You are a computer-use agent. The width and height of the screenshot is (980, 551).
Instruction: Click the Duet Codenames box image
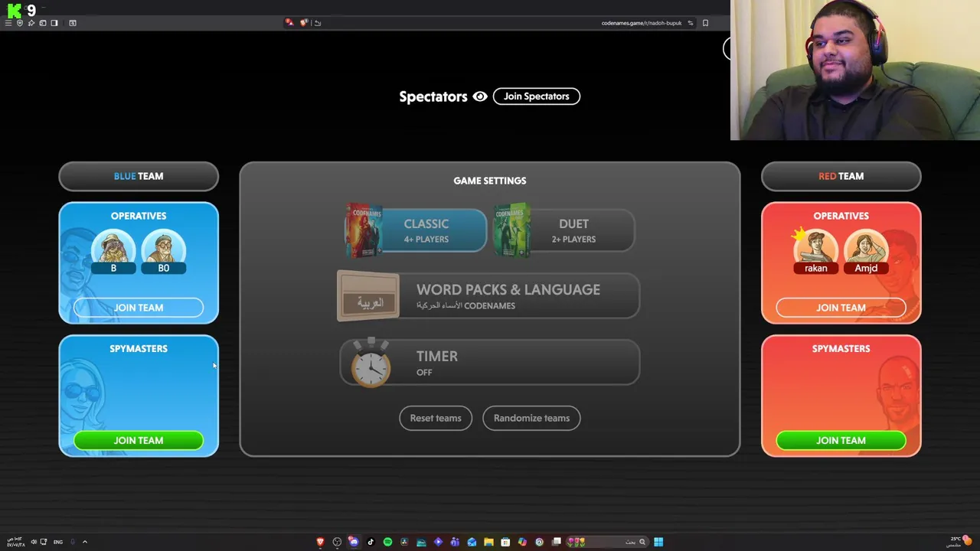tap(512, 230)
